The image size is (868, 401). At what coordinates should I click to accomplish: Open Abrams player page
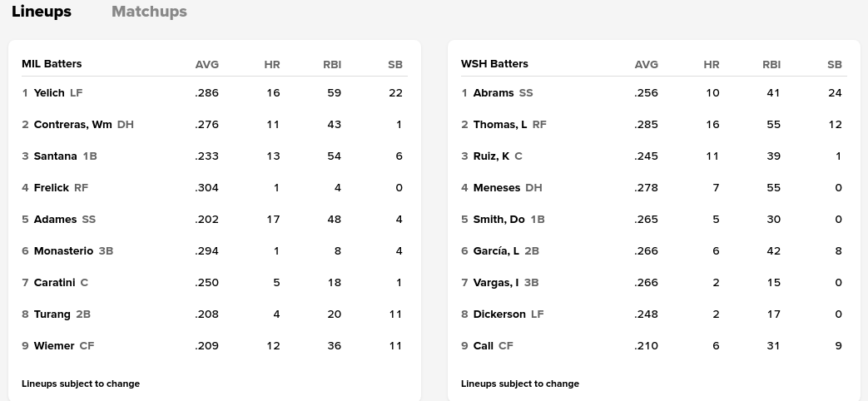(494, 93)
